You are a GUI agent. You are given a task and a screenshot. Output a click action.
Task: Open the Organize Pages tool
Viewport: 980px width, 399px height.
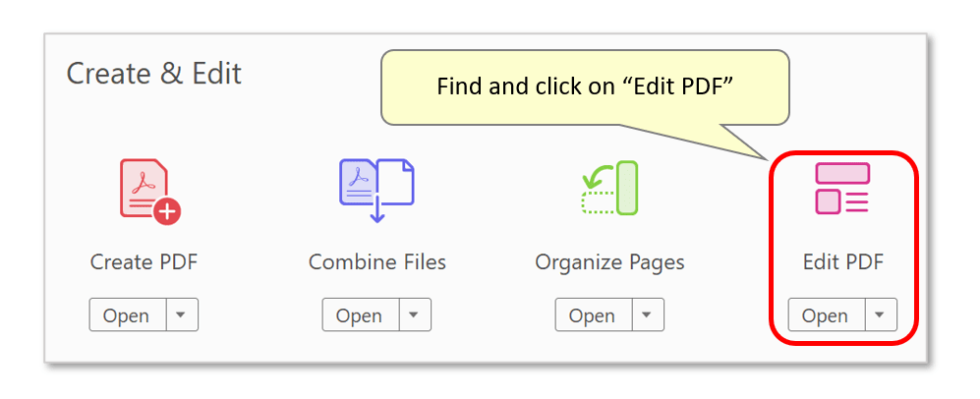click(x=594, y=314)
